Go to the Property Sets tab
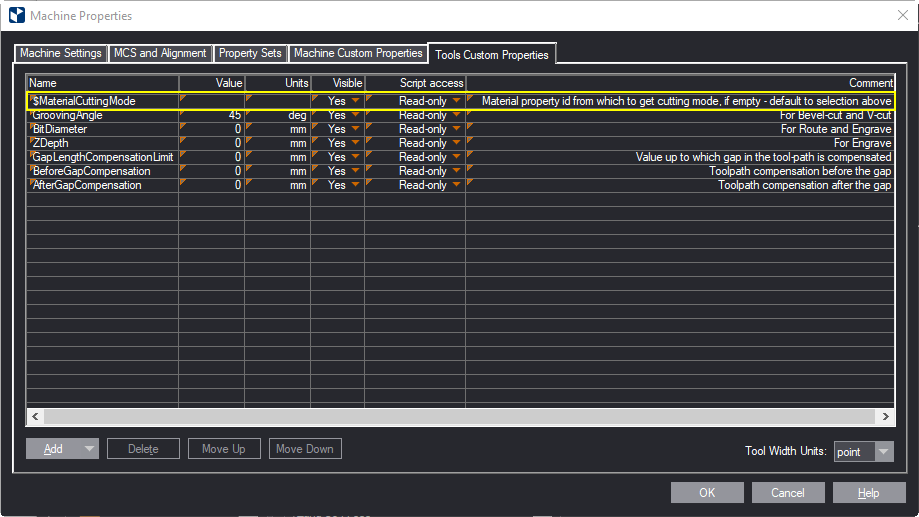919x517 pixels. 250,53
